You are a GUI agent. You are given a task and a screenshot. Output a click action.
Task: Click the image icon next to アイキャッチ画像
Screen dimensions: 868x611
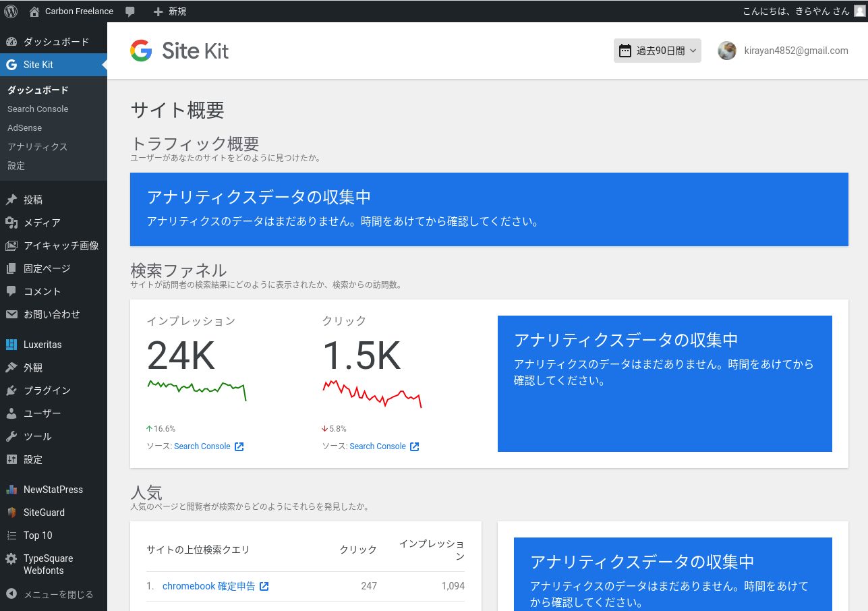[x=11, y=245]
